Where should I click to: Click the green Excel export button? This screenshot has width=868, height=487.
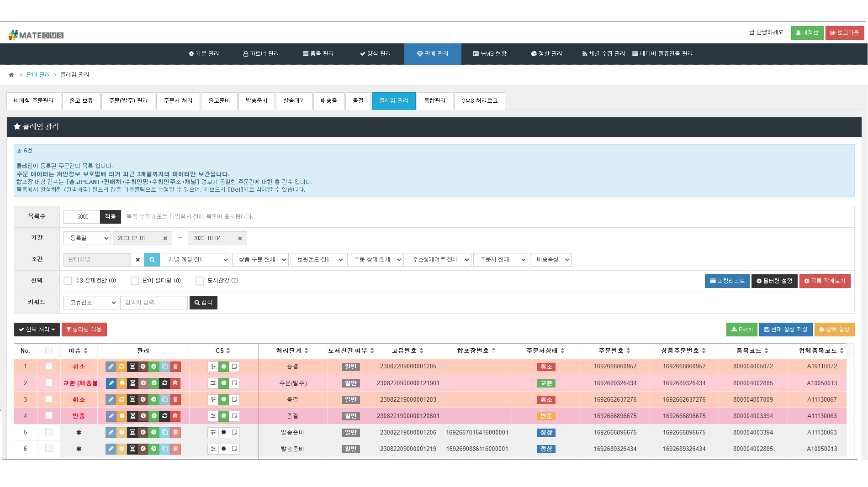click(x=742, y=330)
